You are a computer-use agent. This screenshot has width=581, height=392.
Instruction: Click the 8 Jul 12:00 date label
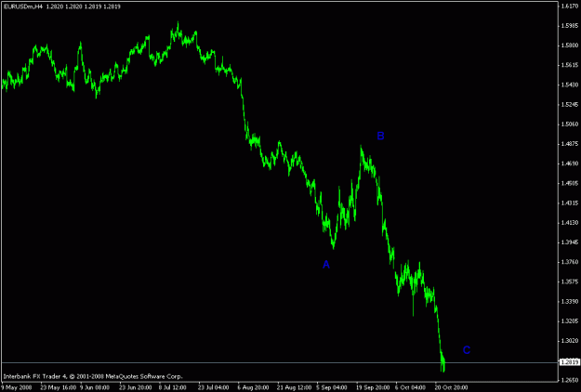tap(172, 387)
